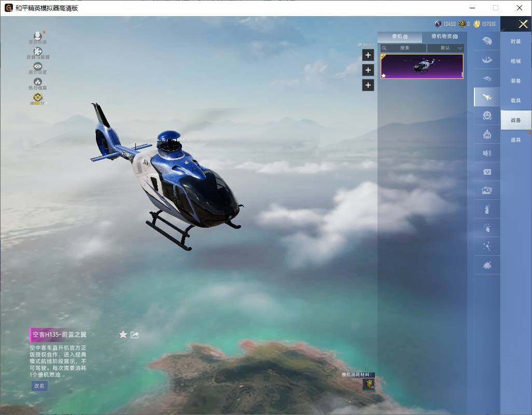The image size is (532, 415).
Task: Click the 僚机消耗材料 label
Action: pos(357,375)
